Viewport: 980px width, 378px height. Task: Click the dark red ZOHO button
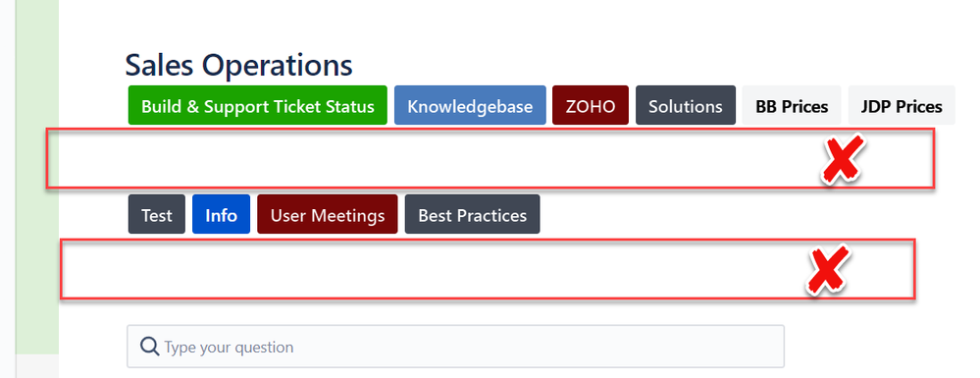(590, 106)
